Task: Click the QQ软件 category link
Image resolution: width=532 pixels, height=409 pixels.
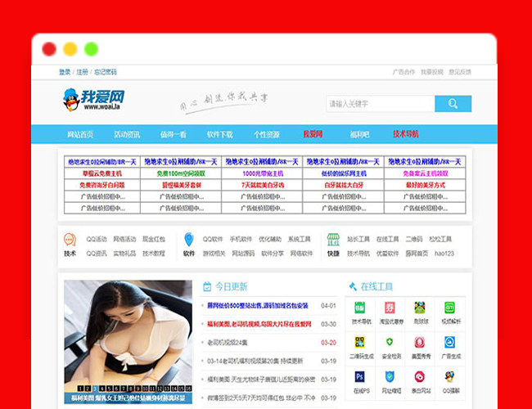Action: click(213, 239)
